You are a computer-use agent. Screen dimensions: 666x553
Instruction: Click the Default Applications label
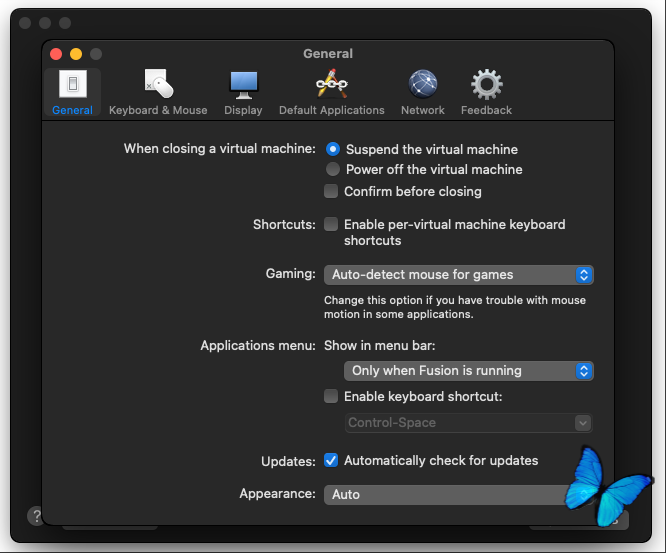[332, 110]
